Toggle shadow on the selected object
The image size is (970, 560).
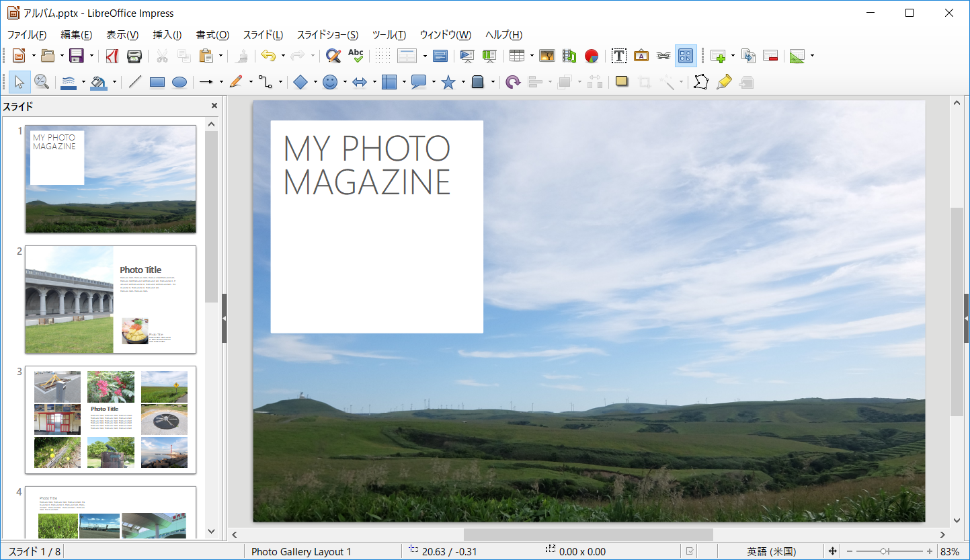(620, 82)
